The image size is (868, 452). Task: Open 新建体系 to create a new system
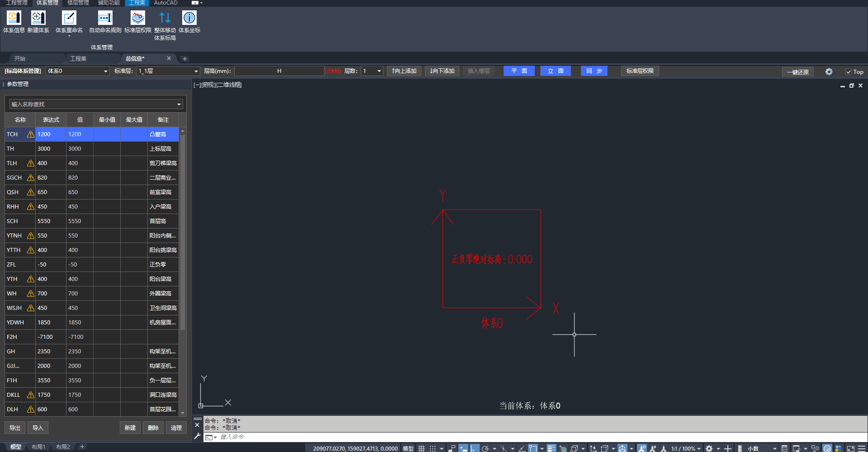[x=38, y=18]
